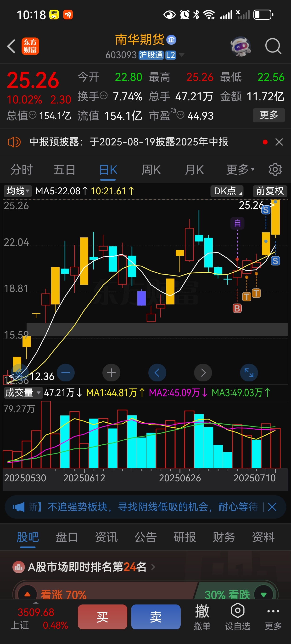Move chart left with blue arrow
The image size is (291, 644).
[157, 373]
